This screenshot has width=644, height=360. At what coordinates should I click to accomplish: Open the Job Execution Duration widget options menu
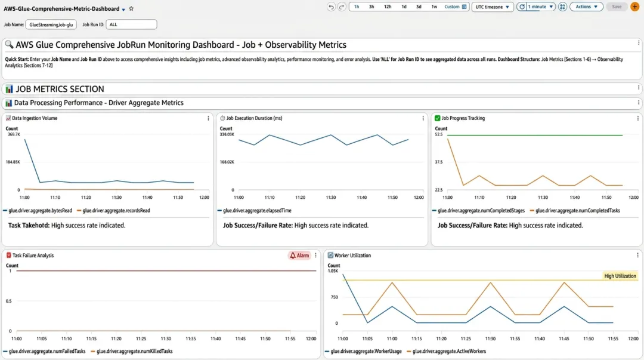tap(423, 118)
